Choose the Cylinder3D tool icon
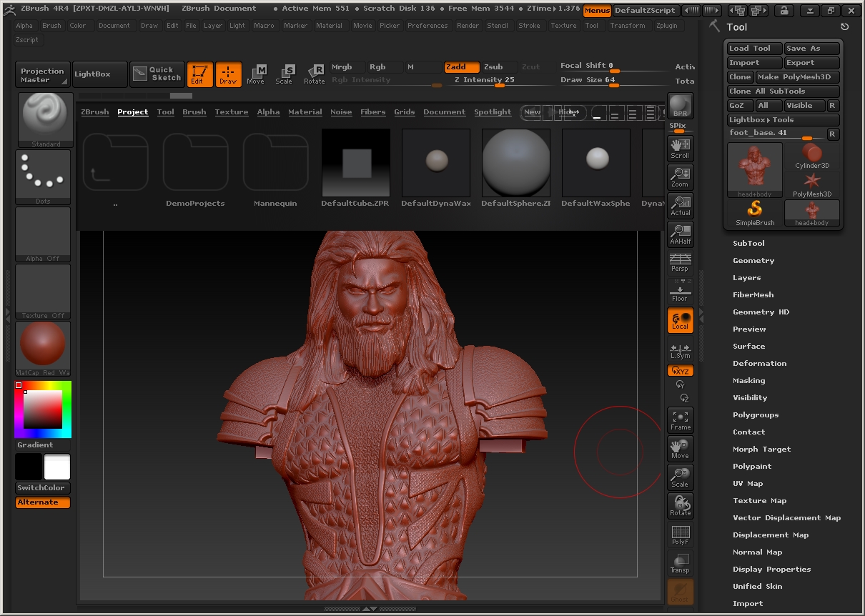Image resolution: width=865 pixels, height=616 pixels. (x=812, y=155)
